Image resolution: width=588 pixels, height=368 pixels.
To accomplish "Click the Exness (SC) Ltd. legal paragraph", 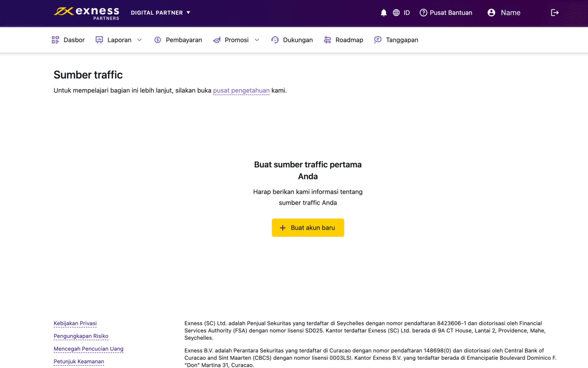I will [x=365, y=330].
